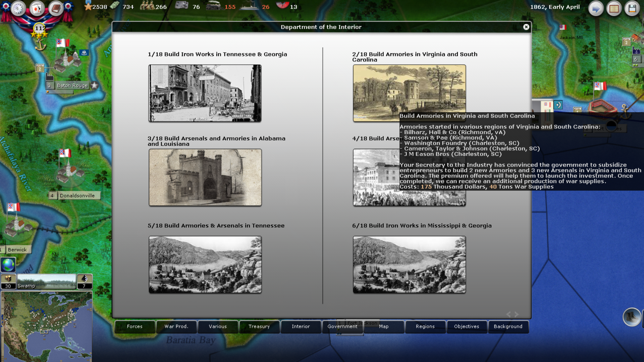Click the Baton Rouge city label
The width and height of the screenshot is (644, 362).
[72, 85]
